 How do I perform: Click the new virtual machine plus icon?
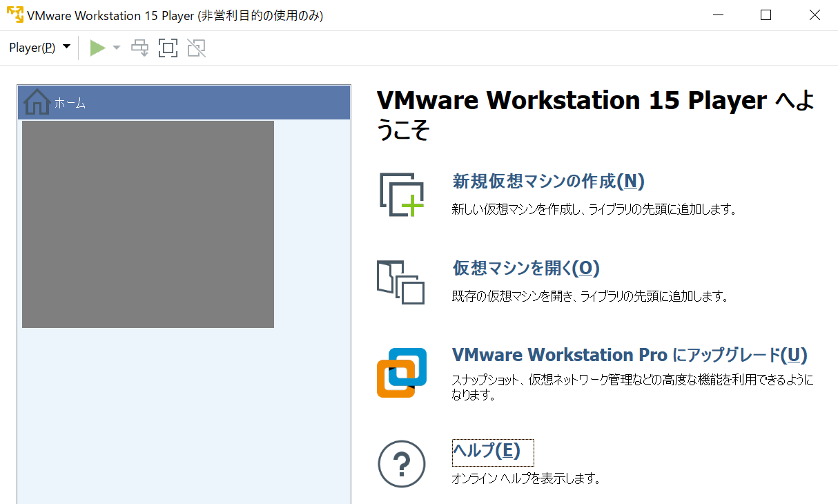tap(402, 195)
